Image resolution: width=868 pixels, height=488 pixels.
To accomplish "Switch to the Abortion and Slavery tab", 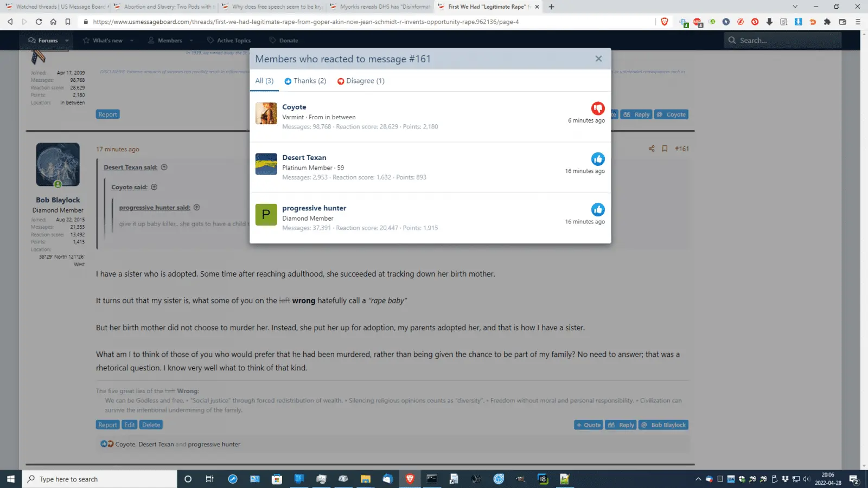I will pyautogui.click(x=163, y=7).
